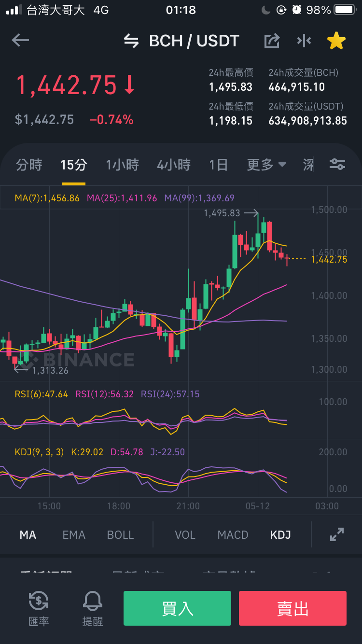Viewport: 362px width, 644px height.
Task: Tap the swap pair icon beside BCH / USDT
Action: [x=131, y=41]
